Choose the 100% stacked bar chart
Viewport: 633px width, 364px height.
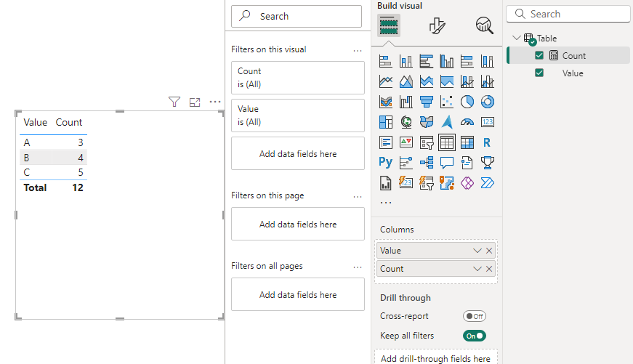(x=467, y=61)
